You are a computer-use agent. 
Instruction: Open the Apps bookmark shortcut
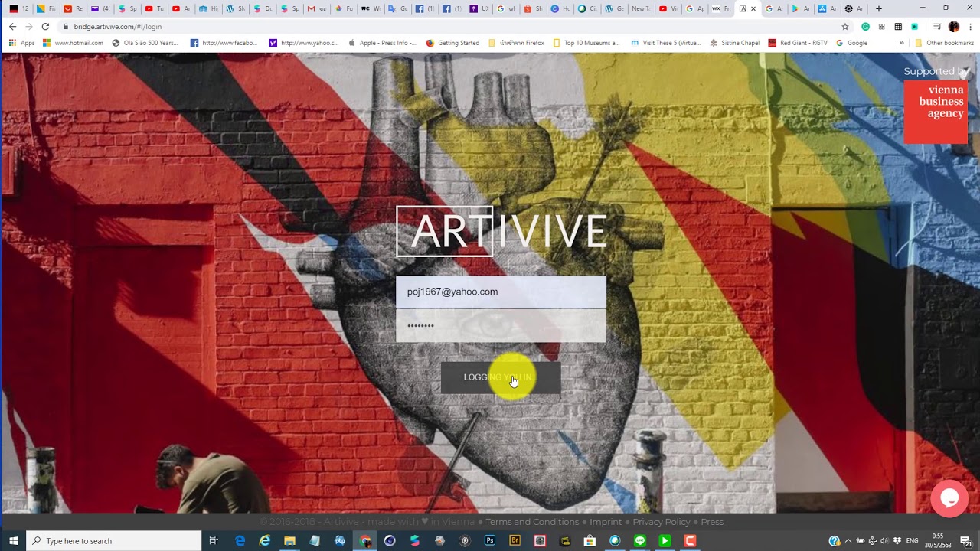click(21, 43)
